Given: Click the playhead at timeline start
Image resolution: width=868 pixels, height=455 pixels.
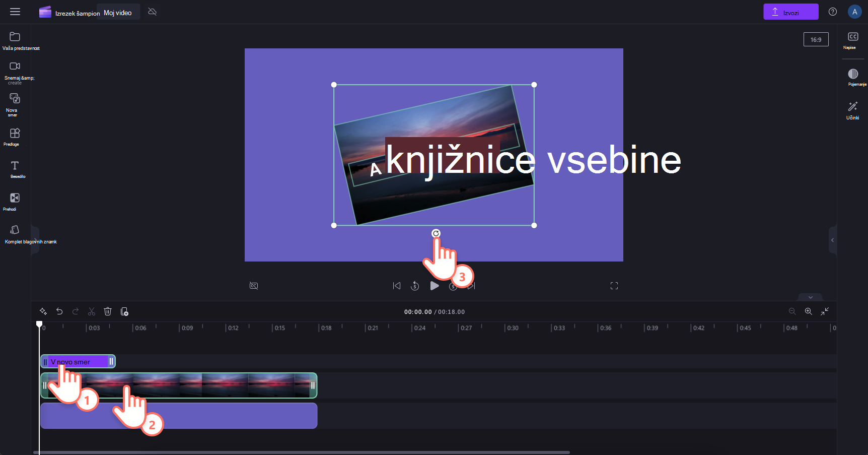Looking at the screenshot, I should [x=39, y=324].
